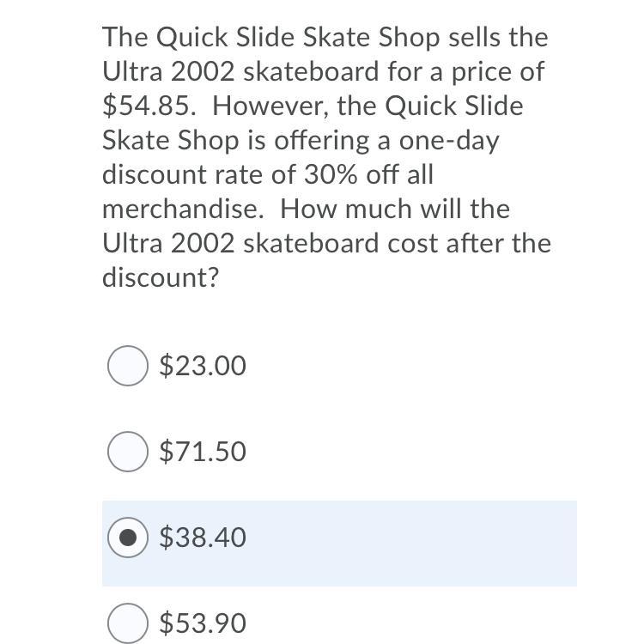Click the $71.50 answer text

pyautogui.click(x=203, y=452)
